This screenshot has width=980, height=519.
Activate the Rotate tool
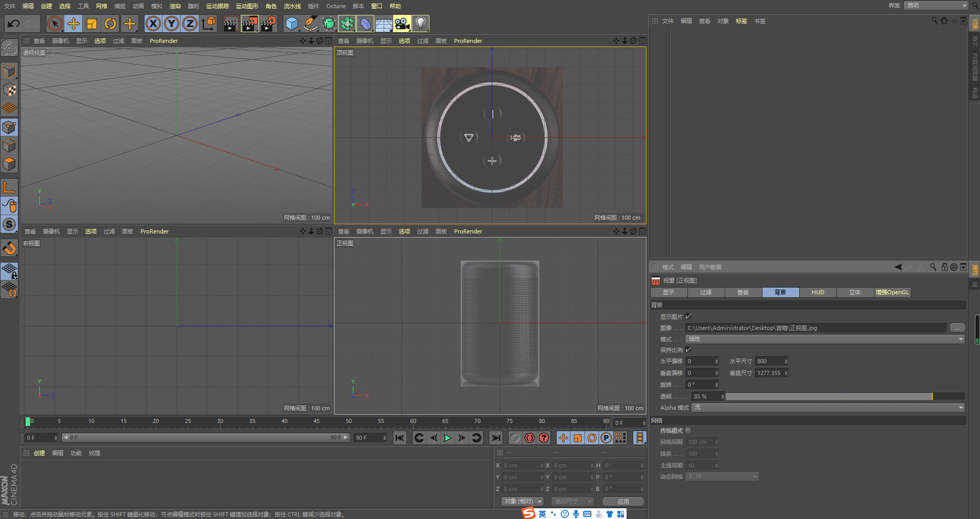[110, 23]
